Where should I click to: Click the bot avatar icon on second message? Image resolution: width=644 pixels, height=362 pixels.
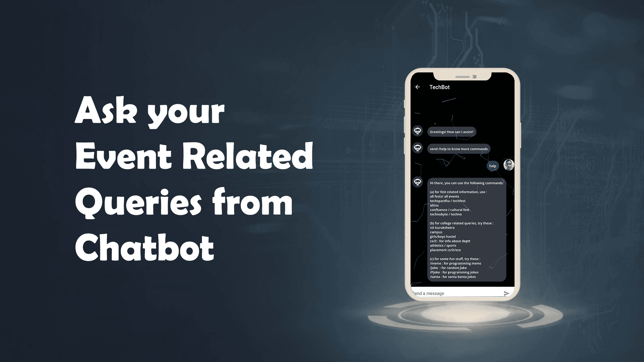click(x=418, y=148)
